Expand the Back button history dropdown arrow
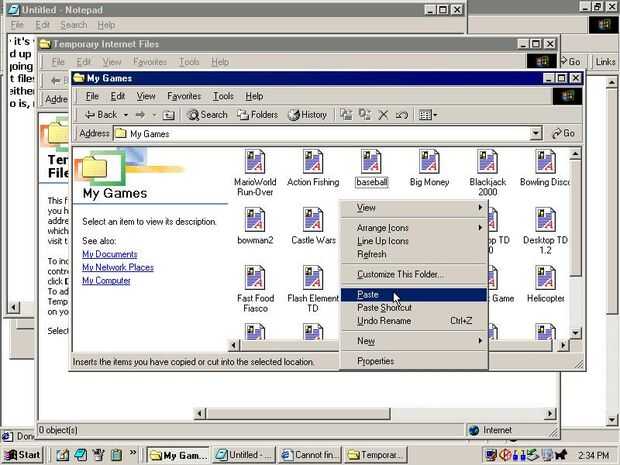Screen dimensions: 620x465 coord(126,115)
